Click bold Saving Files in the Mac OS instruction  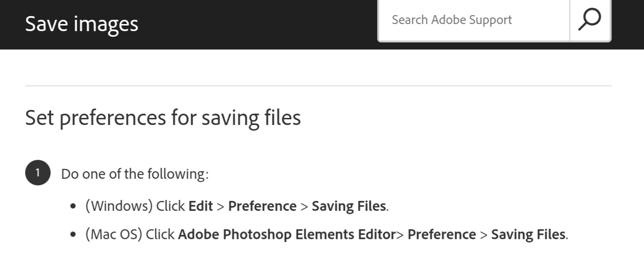[x=528, y=234]
